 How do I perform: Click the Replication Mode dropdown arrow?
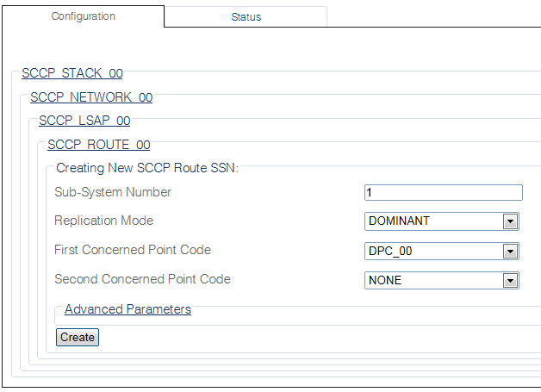coord(510,221)
